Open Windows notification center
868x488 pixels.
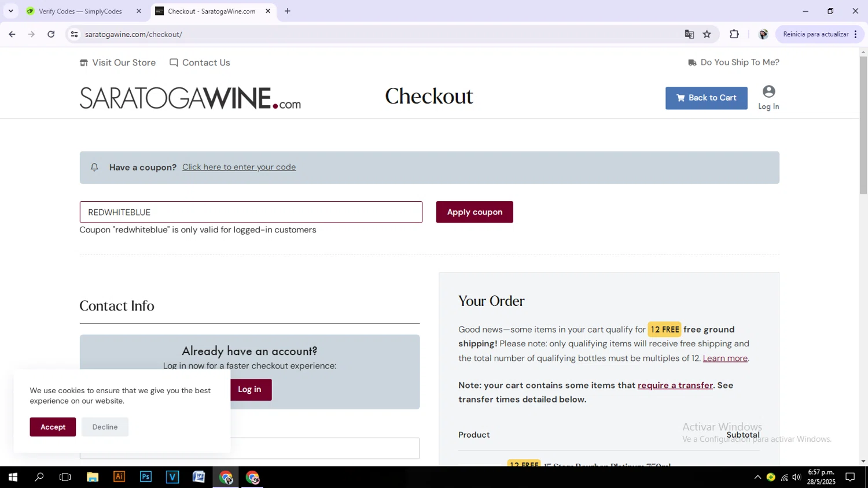(850, 477)
